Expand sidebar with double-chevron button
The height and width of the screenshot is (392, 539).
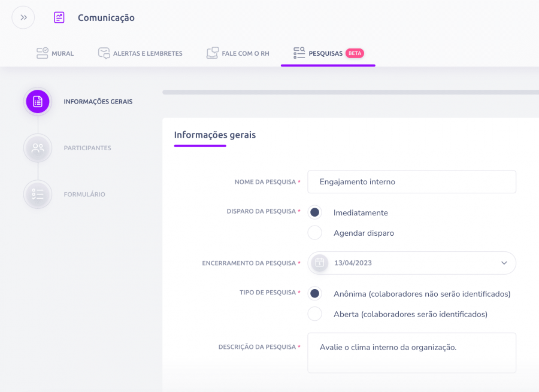[x=23, y=17]
